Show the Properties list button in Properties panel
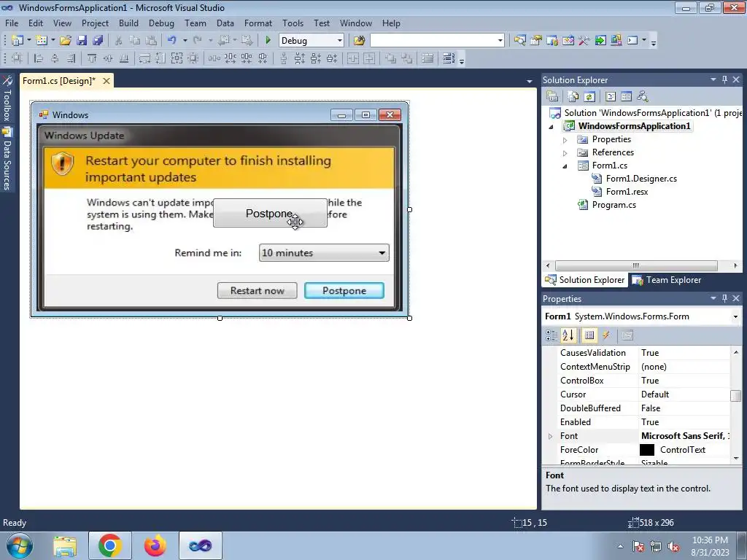This screenshot has width=747, height=560. 589,335
